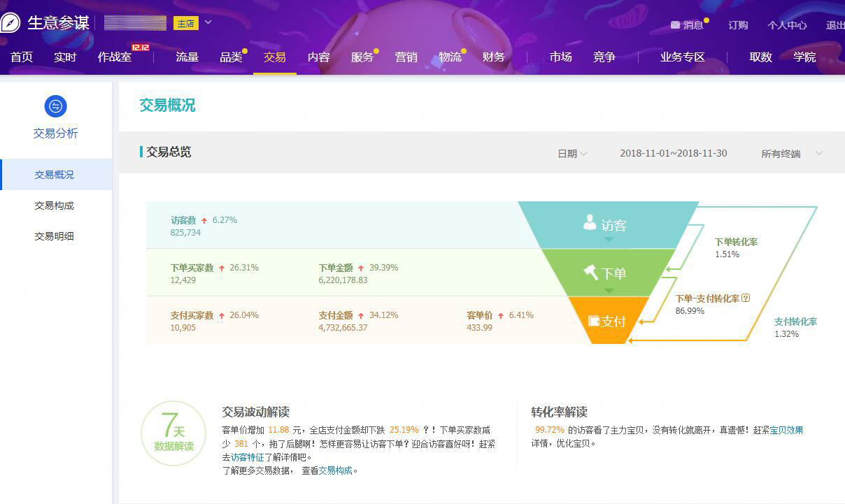Click the help icon beside 下单-支付转化率

[x=746, y=298]
